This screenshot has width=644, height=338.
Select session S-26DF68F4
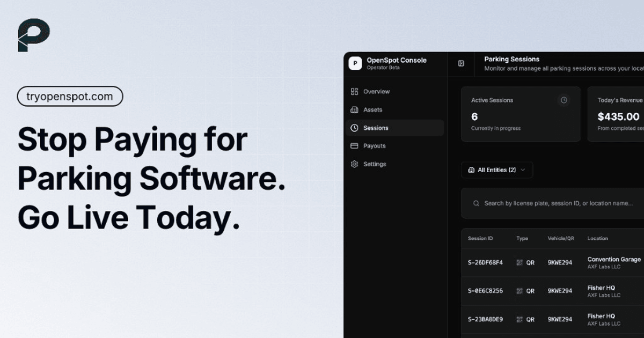point(486,262)
